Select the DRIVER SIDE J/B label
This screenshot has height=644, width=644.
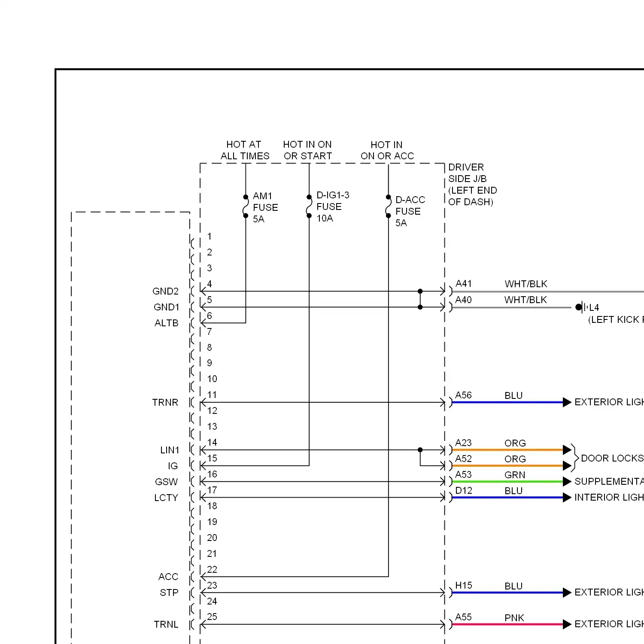click(472, 185)
